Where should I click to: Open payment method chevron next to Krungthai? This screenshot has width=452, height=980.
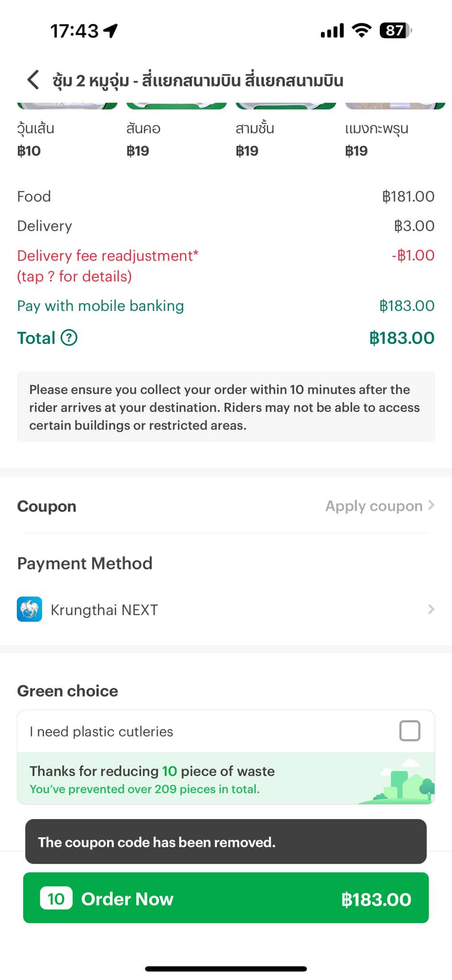(x=431, y=609)
